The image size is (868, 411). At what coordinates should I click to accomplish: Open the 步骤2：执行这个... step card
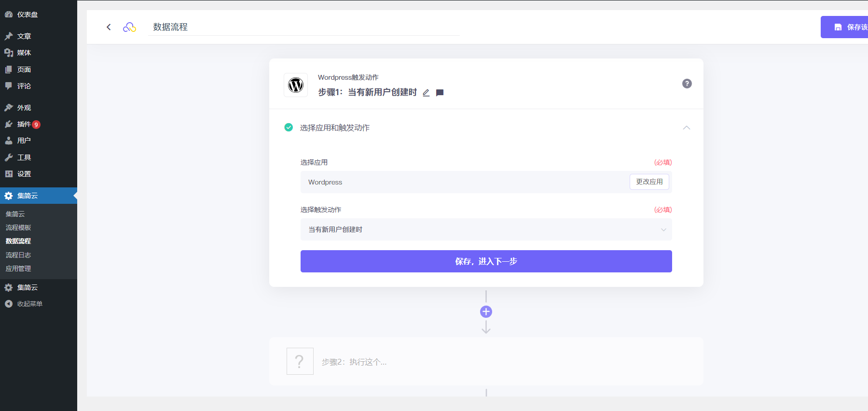point(486,361)
